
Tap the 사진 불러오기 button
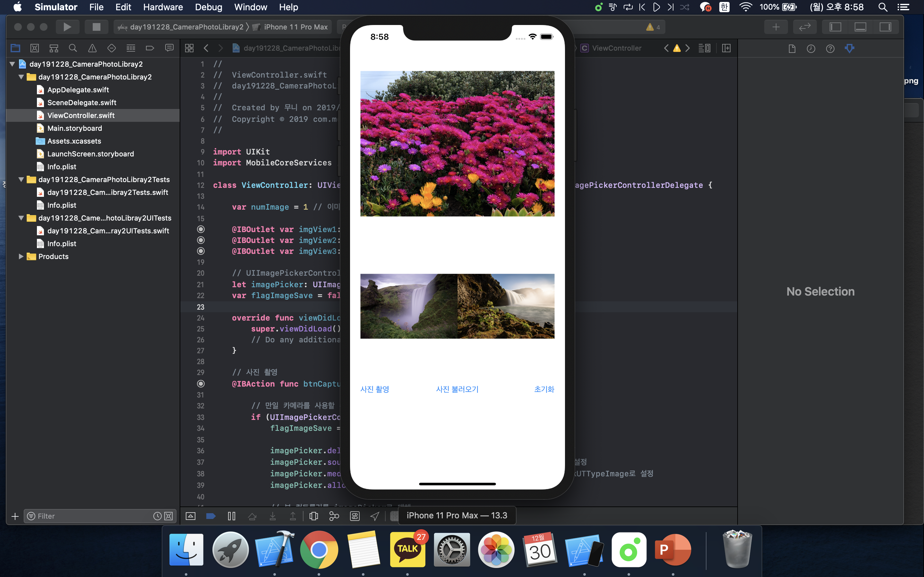(x=457, y=389)
